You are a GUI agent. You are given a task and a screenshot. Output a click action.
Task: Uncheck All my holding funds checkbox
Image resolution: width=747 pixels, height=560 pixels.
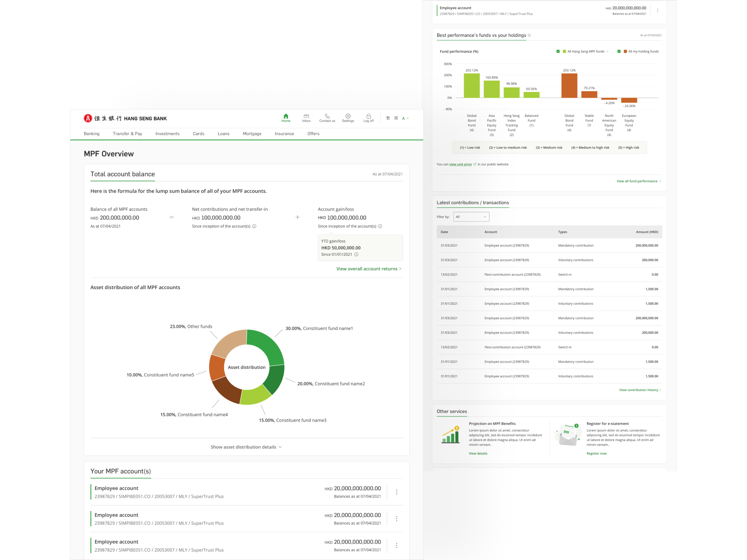[619, 52]
